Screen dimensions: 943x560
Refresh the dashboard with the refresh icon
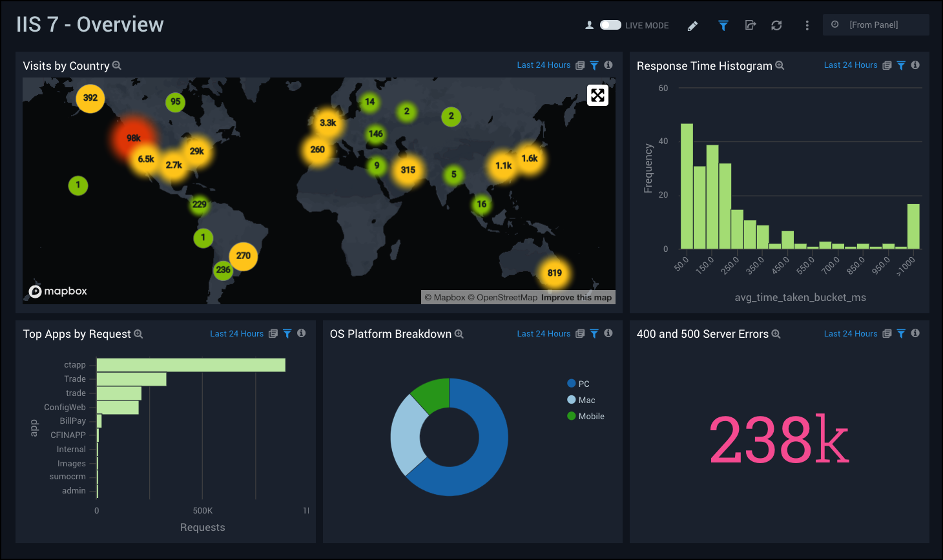pos(776,26)
